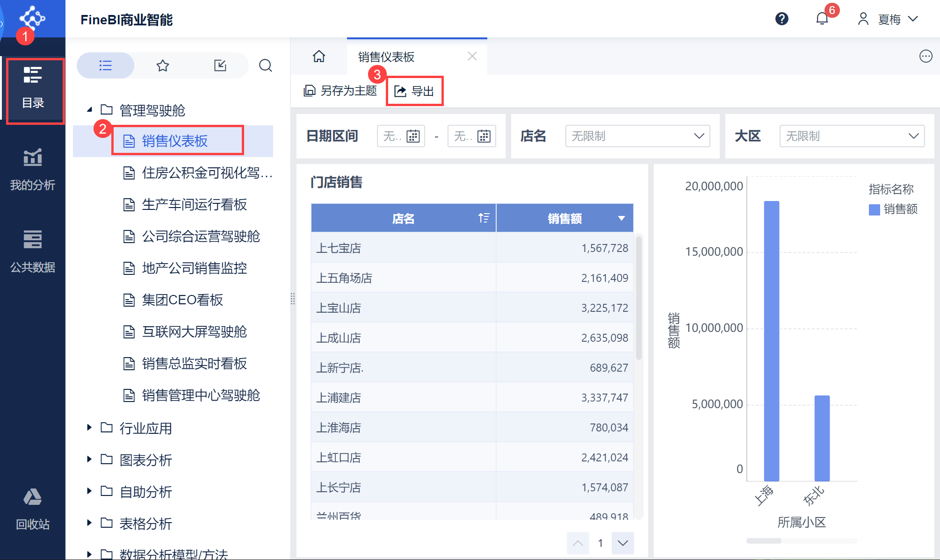Open the notifications bell icon

(x=822, y=19)
